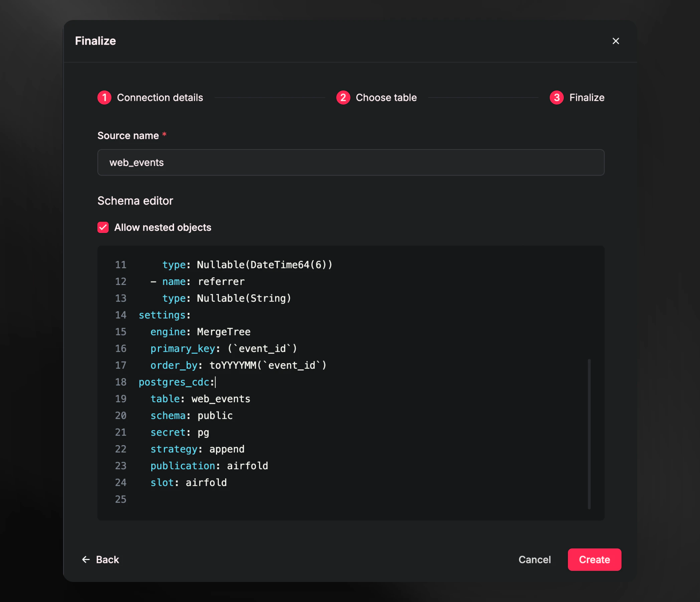
Task: Click the X icon to close the dialog
Action: (x=616, y=41)
